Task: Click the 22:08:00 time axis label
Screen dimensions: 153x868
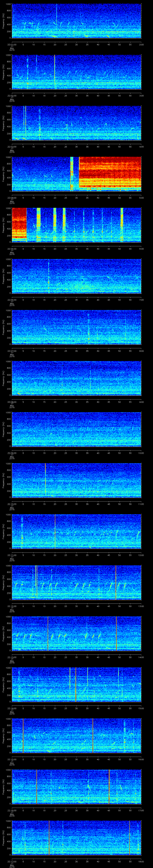Action: point(12,402)
